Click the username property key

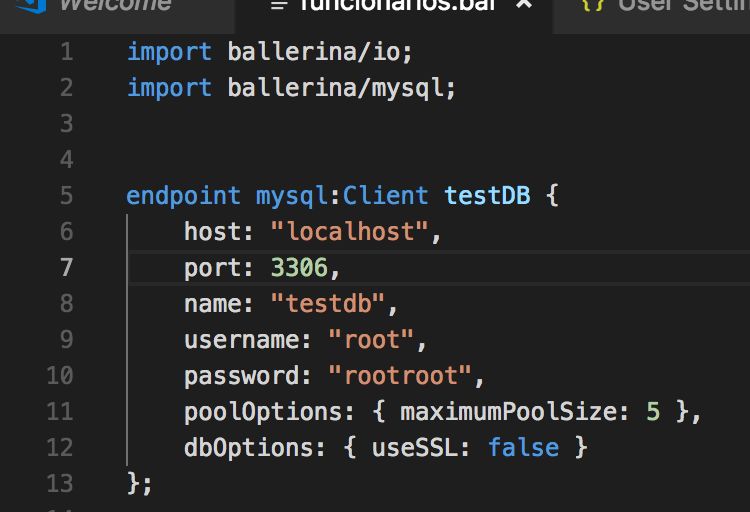242,340
